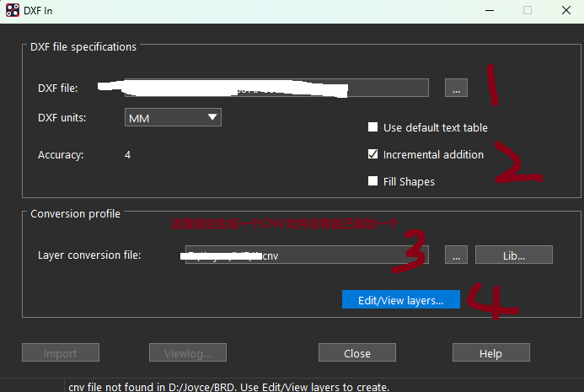Enable Use default text table checkbox
Image resolution: width=584 pixels, height=392 pixels.
tap(372, 127)
